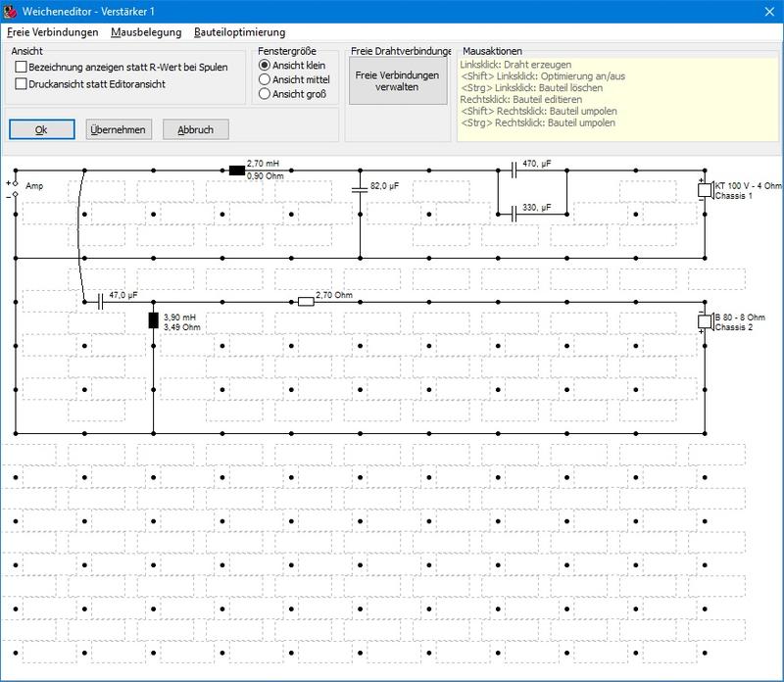Click the 2,70 mH inductor symbol
Viewport: 784px width, 682px height.
[236, 170]
